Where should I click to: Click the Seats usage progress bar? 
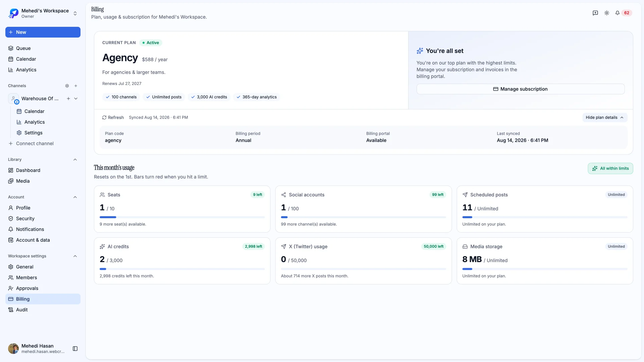pyautogui.click(x=182, y=217)
